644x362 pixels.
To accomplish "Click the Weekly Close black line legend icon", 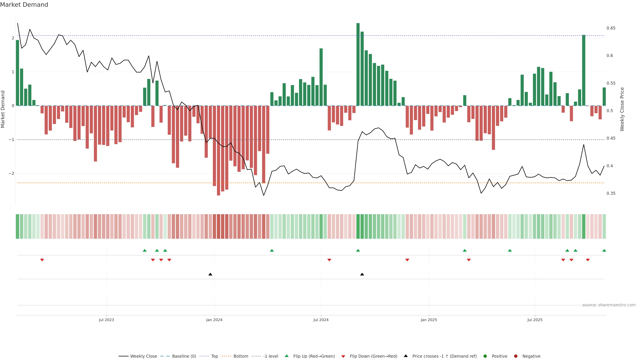I will [x=123, y=356].
